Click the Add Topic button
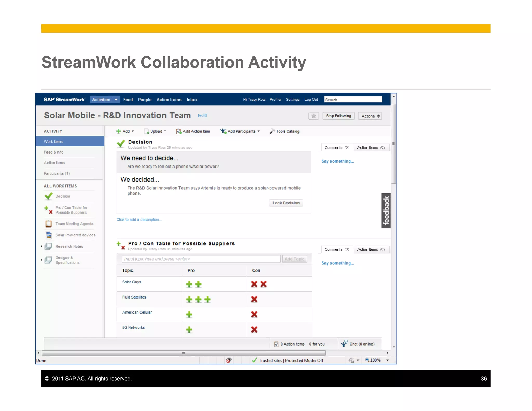 tap(294, 259)
